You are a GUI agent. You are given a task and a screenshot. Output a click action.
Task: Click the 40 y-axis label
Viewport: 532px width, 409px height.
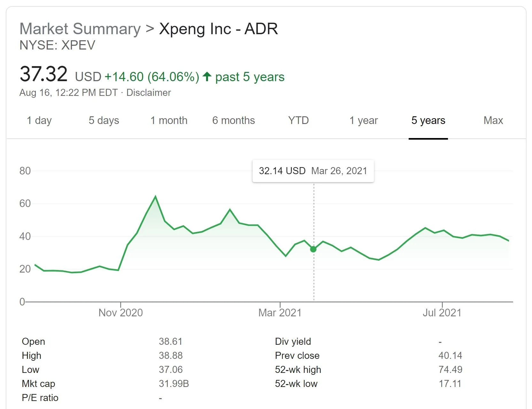[x=25, y=236]
